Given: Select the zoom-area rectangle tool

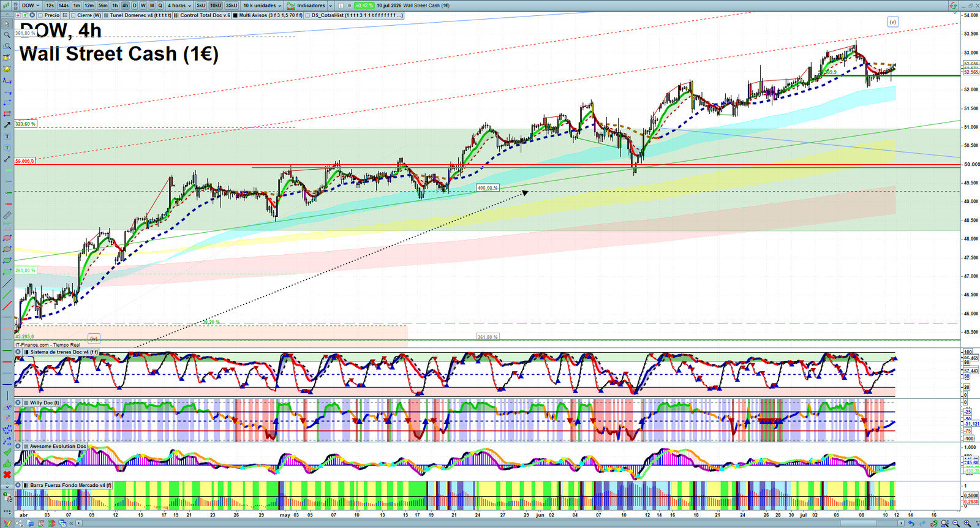Looking at the screenshot, I should [x=7, y=46].
